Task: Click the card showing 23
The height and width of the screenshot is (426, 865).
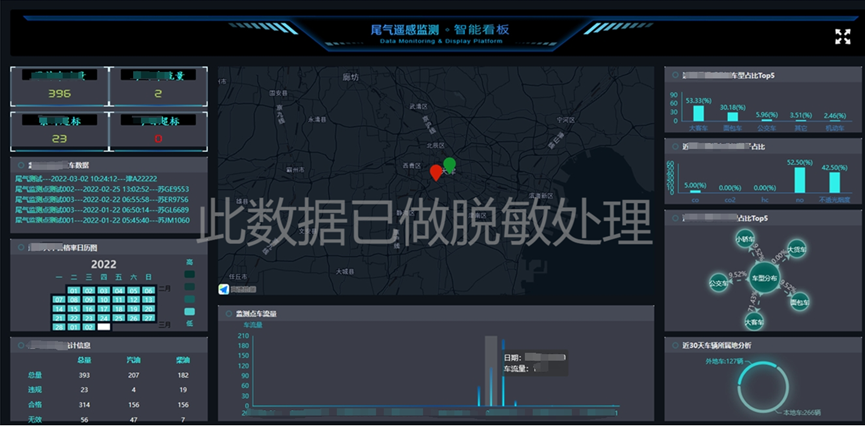Action: (x=59, y=132)
